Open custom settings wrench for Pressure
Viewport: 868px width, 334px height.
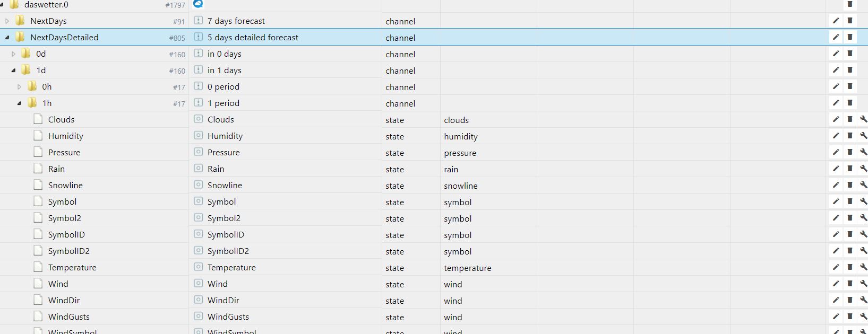[863, 152]
